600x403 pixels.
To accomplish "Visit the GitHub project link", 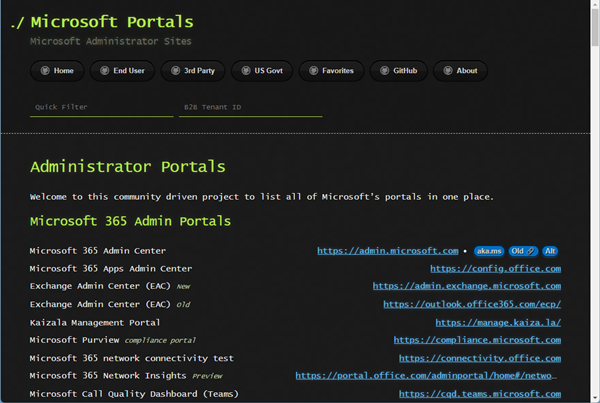I will [x=398, y=71].
